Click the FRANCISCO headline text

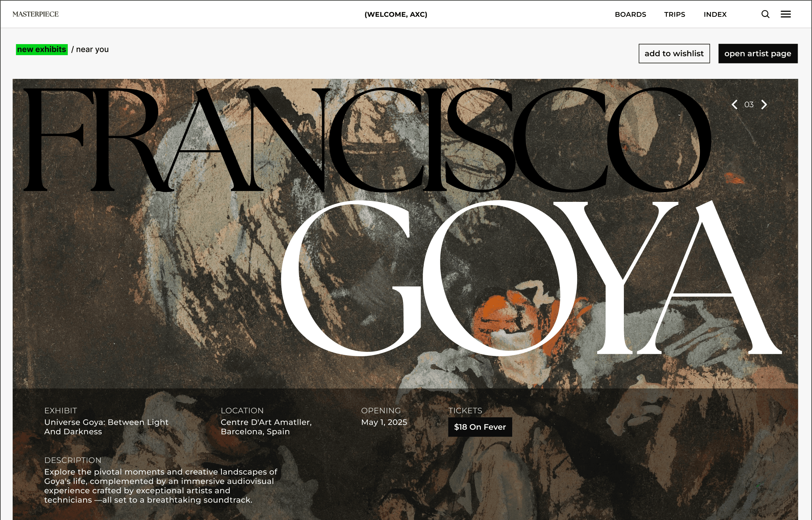366,140
